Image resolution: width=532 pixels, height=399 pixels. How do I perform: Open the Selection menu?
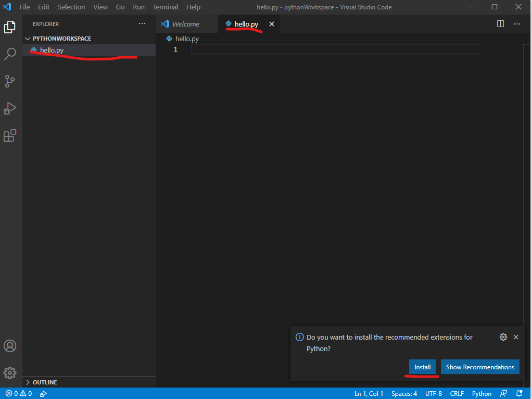point(71,7)
